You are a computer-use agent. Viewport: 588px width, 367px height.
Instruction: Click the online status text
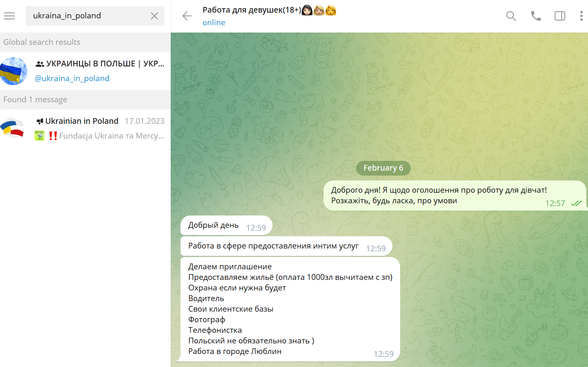tap(214, 23)
